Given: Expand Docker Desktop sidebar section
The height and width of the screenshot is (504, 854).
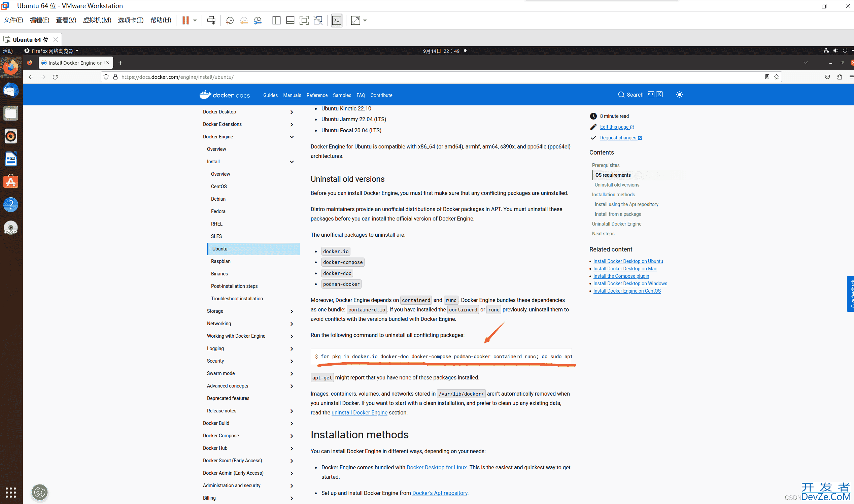Looking at the screenshot, I should pyautogui.click(x=292, y=112).
